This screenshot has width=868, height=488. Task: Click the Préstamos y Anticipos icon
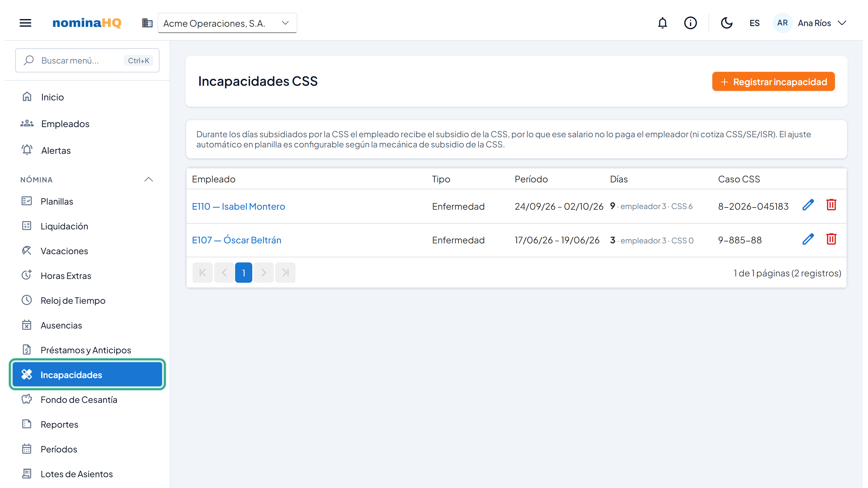(x=27, y=349)
